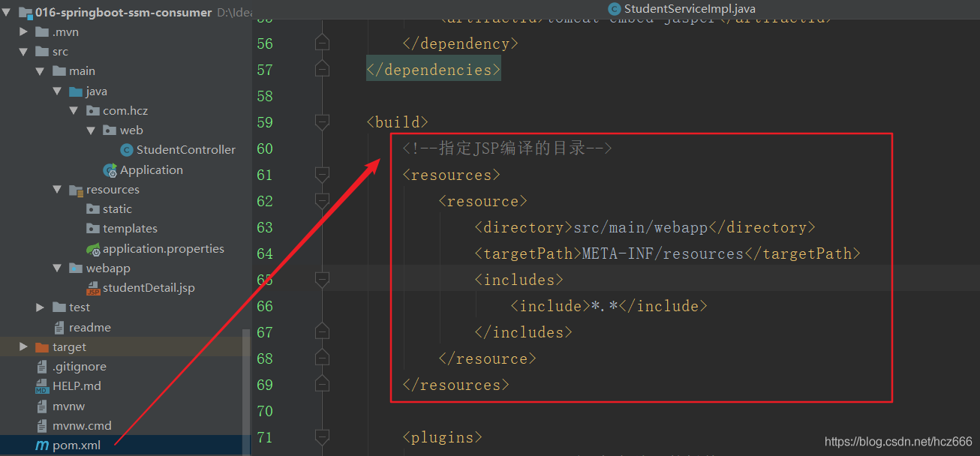Screen dimensions: 980x456
Task: Expand the target folder
Action: [23, 347]
